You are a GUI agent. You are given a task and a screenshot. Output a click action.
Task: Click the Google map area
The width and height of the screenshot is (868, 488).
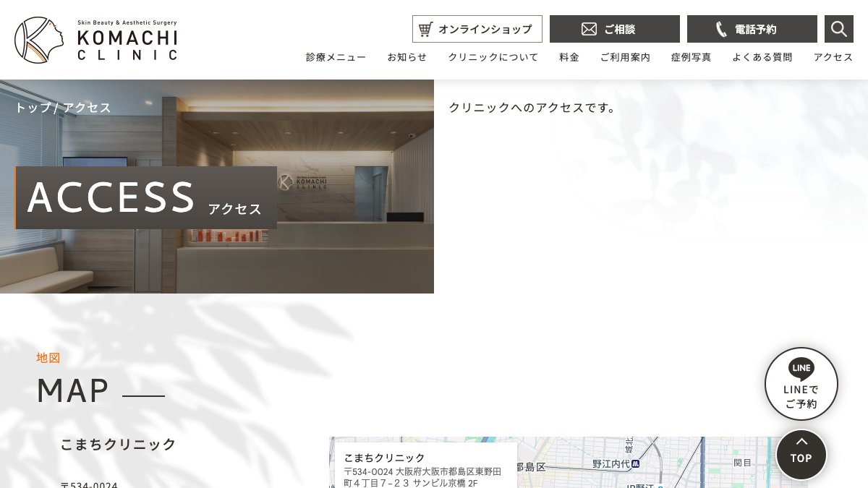(569, 462)
